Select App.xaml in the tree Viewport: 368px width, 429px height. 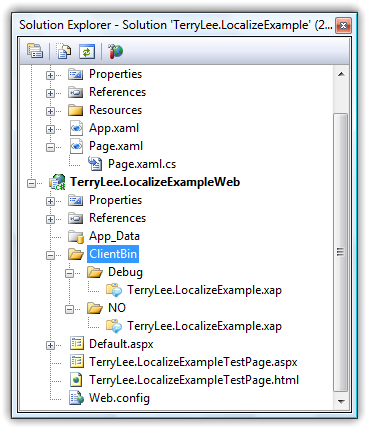[x=114, y=128]
